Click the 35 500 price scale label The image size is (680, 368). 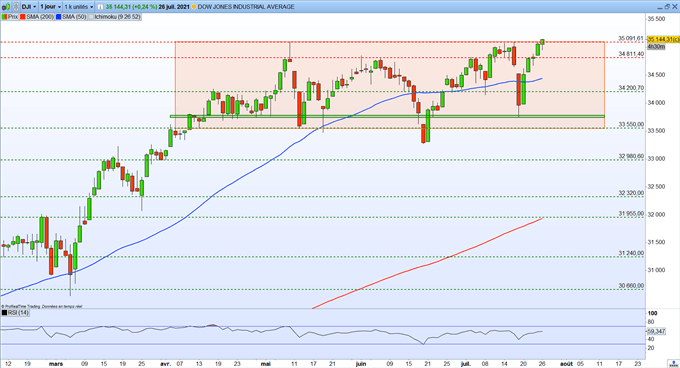656,19
